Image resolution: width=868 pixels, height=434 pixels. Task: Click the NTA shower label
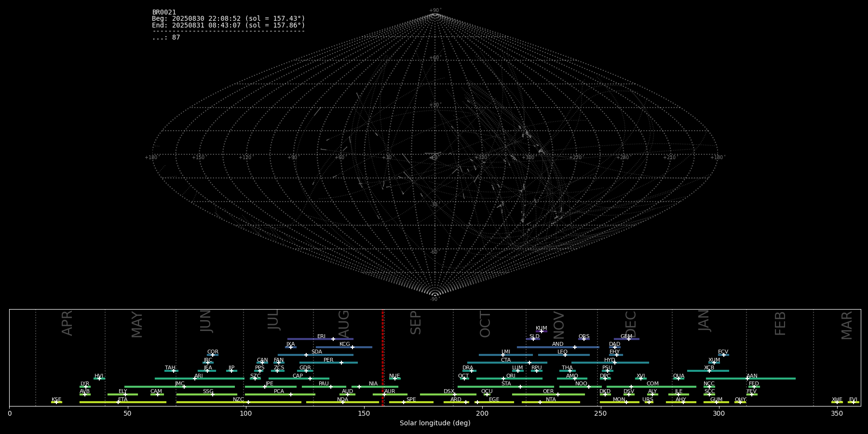(x=551, y=400)
